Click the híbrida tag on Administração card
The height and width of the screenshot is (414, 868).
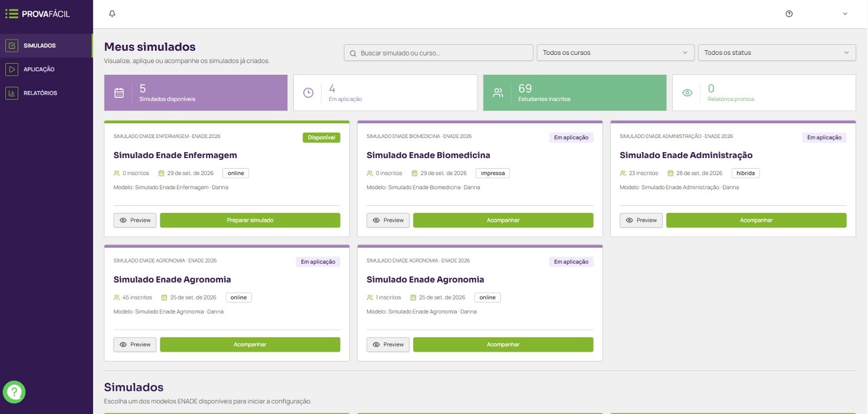746,173
